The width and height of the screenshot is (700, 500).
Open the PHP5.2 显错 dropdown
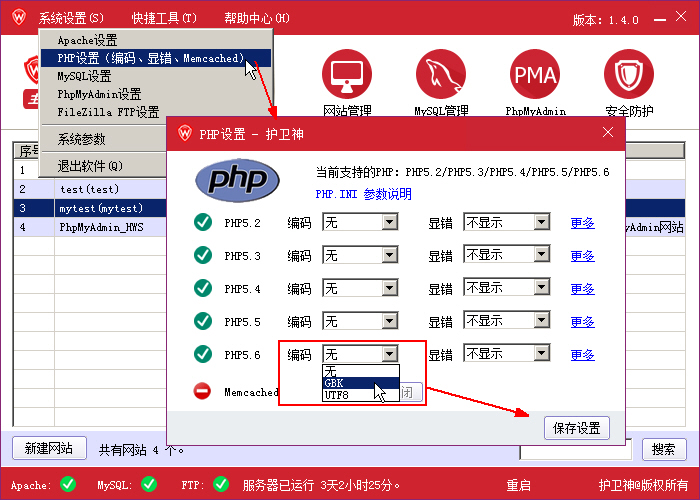(x=542, y=222)
